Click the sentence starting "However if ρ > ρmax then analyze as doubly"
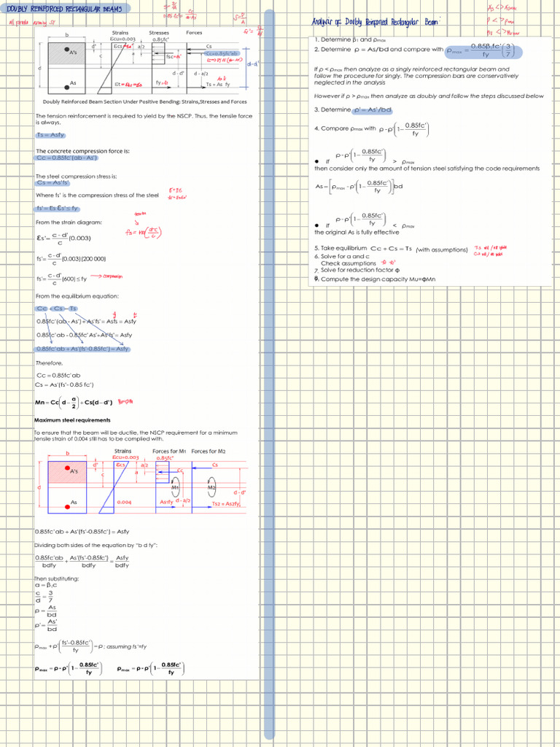This screenshot has width=560, height=747. (x=429, y=96)
